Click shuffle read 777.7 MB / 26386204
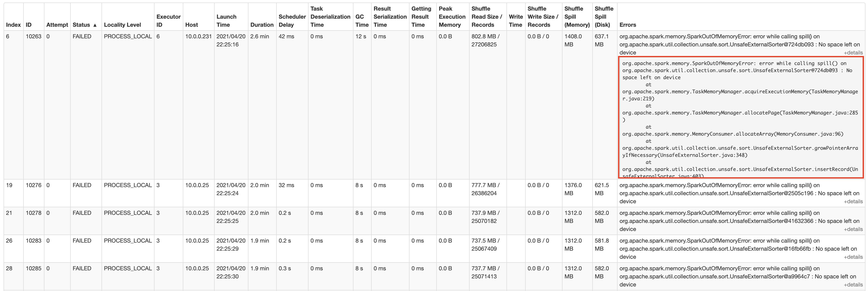 486,189
